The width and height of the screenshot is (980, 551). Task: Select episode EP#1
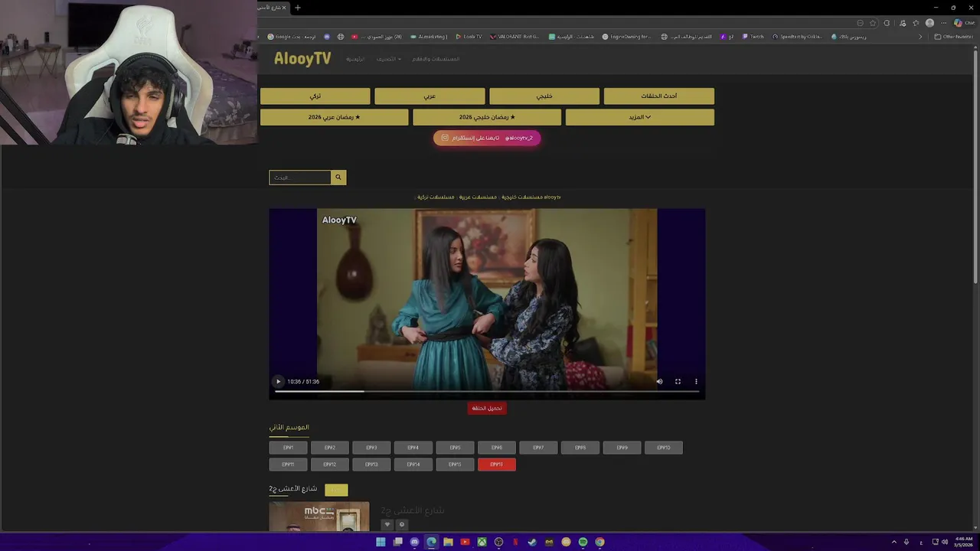click(288, 448)
